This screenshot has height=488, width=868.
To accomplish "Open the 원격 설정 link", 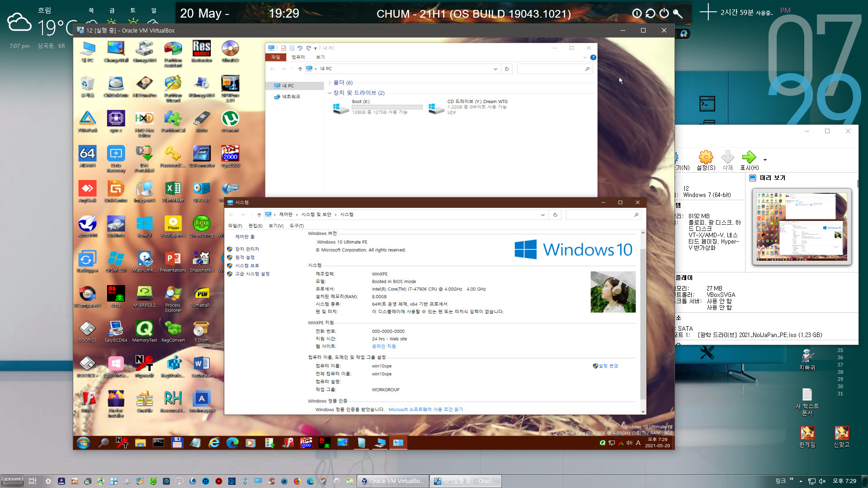I will [245, 257].
